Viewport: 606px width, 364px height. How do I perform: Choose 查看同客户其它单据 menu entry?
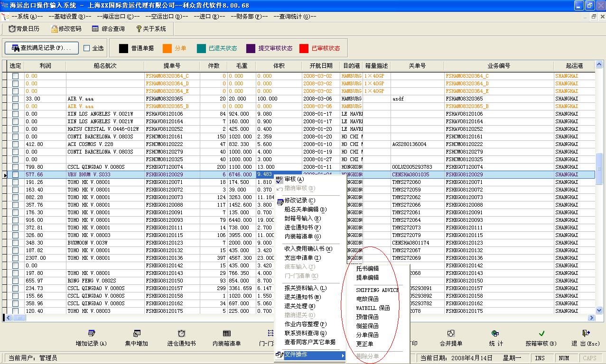pos(310,342)
